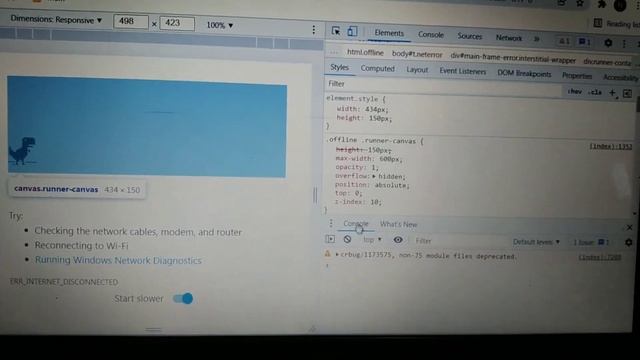This screenshot has height=360, width=640.
Task: Toggle the device toolbar icon
Action: tap(352, 31)
